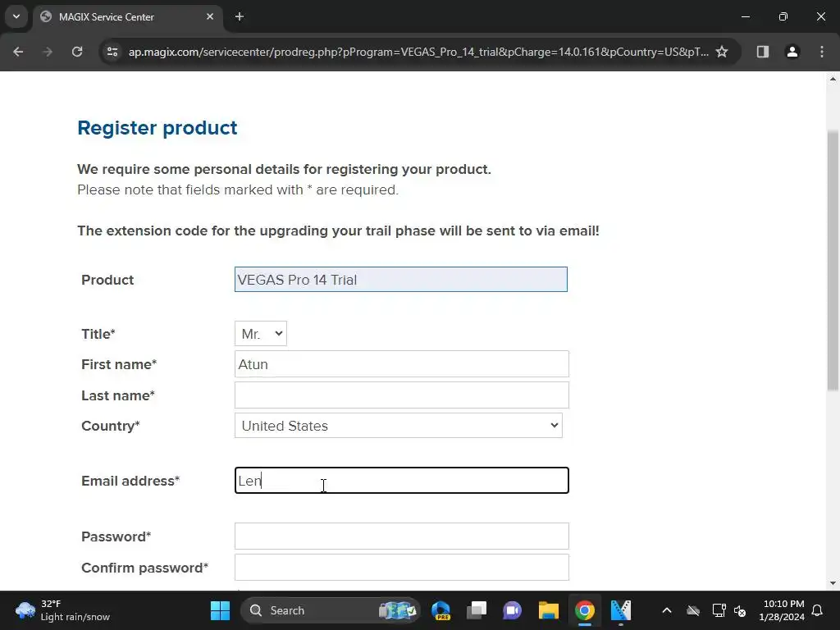The height and width of the screenshot is (630, 840).
Task: Close the MAGIX Service Center tab
Action: (x=210, y=16)
